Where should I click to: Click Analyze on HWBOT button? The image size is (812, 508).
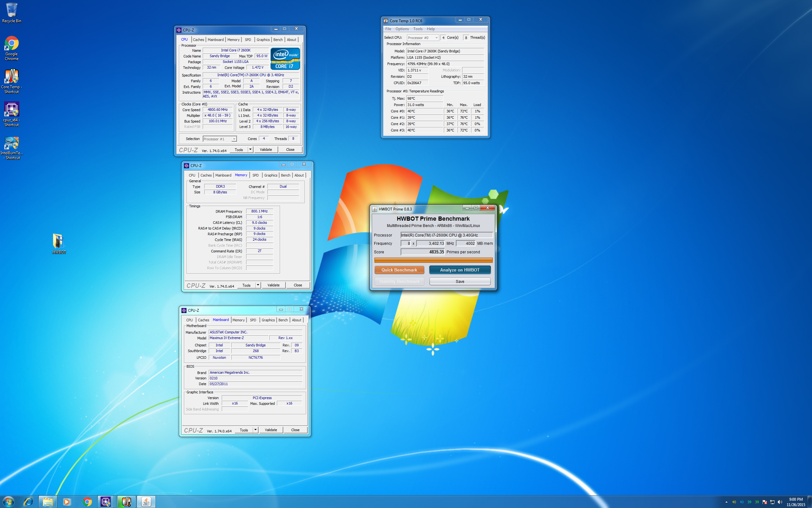(460, 270)
